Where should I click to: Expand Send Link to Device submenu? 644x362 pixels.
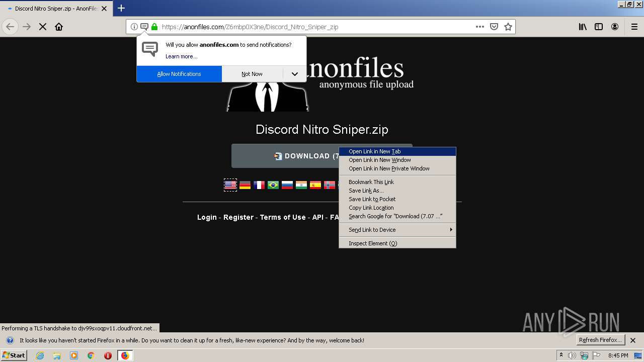pos(397,230)
